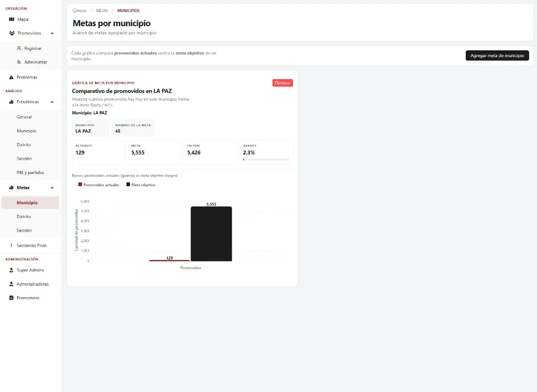Select the highlighted Municipio under Metas

pyautogui.click(x=30, y=203)
